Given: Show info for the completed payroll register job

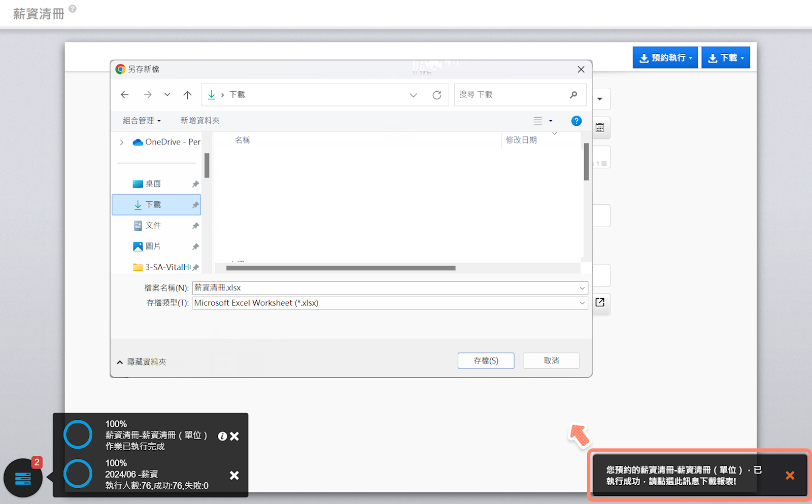Looking at the screenshot, I should pyautogui.click(x=222, y=436).
